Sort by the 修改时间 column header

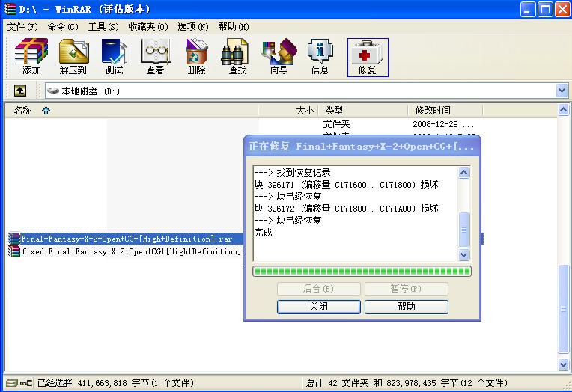433,110
